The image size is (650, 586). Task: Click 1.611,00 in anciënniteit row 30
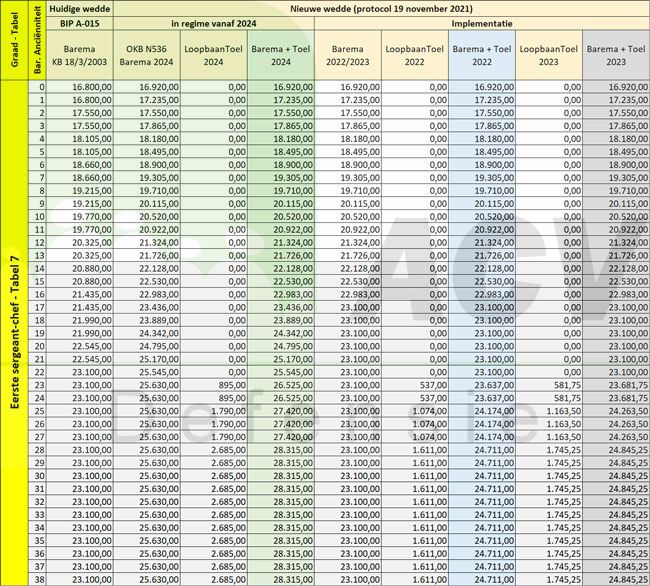415,476
